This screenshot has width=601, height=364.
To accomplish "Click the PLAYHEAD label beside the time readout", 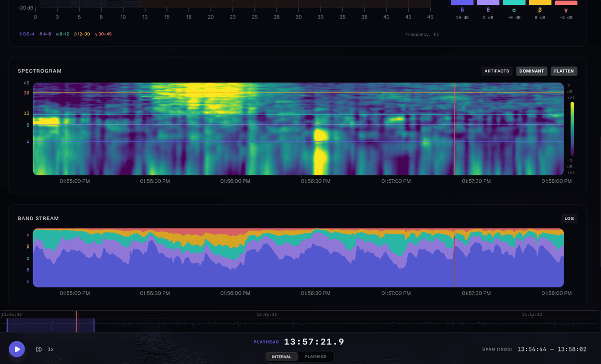I will click(266, 342).
